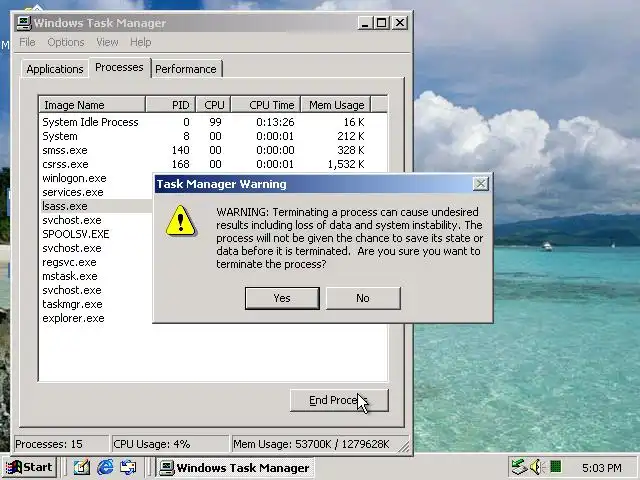Click the CPU Usage: 4% status entry

(x=171, y=444)
